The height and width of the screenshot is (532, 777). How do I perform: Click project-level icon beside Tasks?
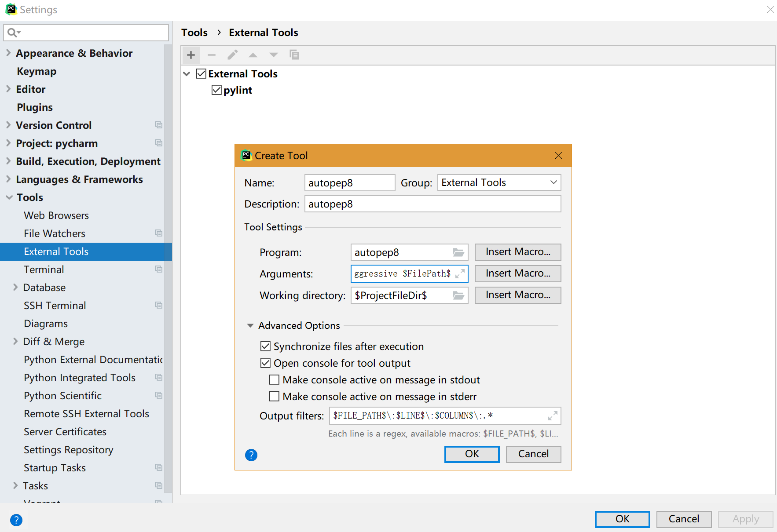[159, 486]
